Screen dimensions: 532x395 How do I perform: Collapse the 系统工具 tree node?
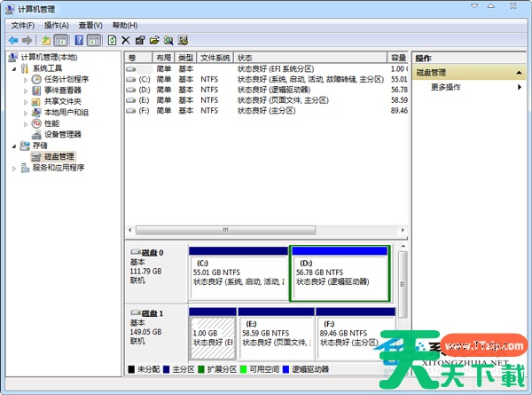tap(13, 68)
